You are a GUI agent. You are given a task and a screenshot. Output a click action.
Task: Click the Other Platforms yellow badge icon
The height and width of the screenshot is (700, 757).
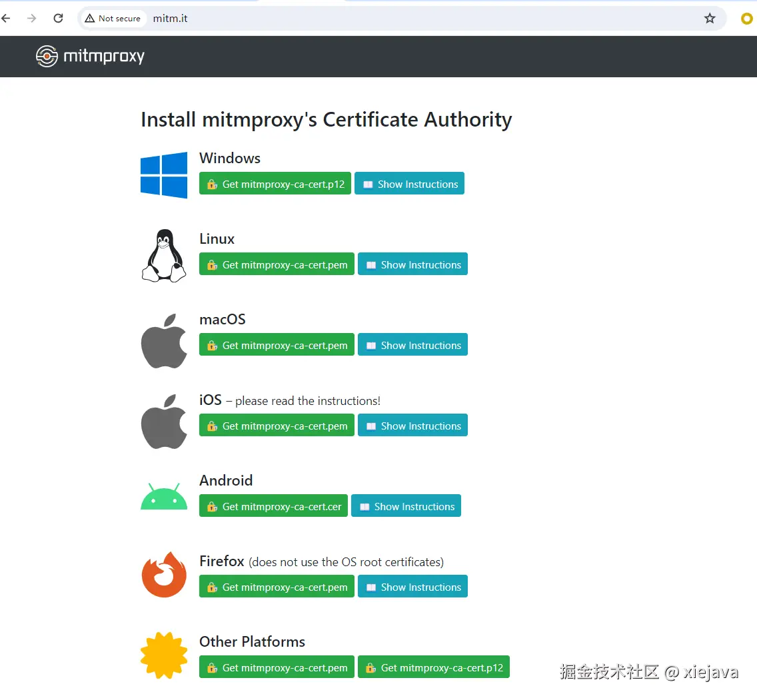point(164,655)
